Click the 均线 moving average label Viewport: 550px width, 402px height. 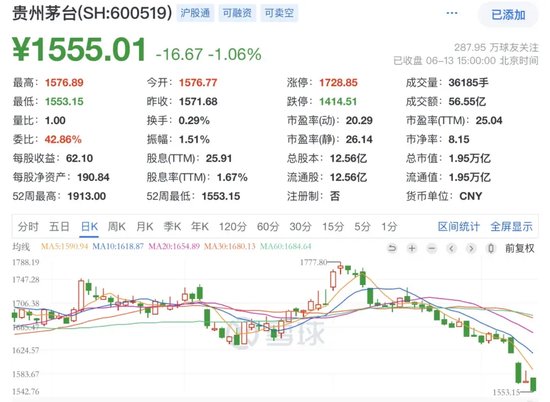(21, 247)
